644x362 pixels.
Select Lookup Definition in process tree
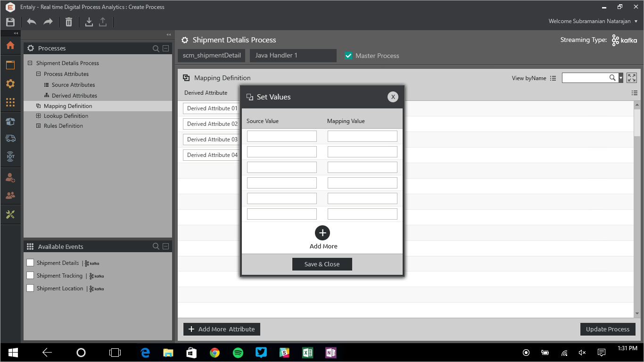[66, 116]
